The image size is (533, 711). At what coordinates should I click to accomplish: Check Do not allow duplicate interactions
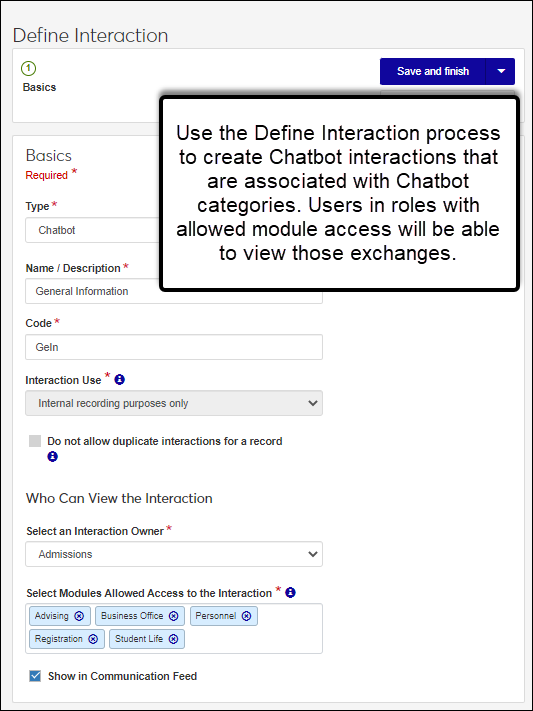click(35, 441)
